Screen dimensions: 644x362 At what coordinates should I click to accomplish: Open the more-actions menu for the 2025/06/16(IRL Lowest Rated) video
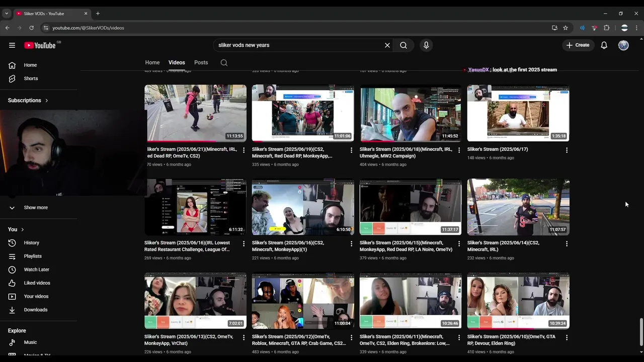click(x=244, y=243)
